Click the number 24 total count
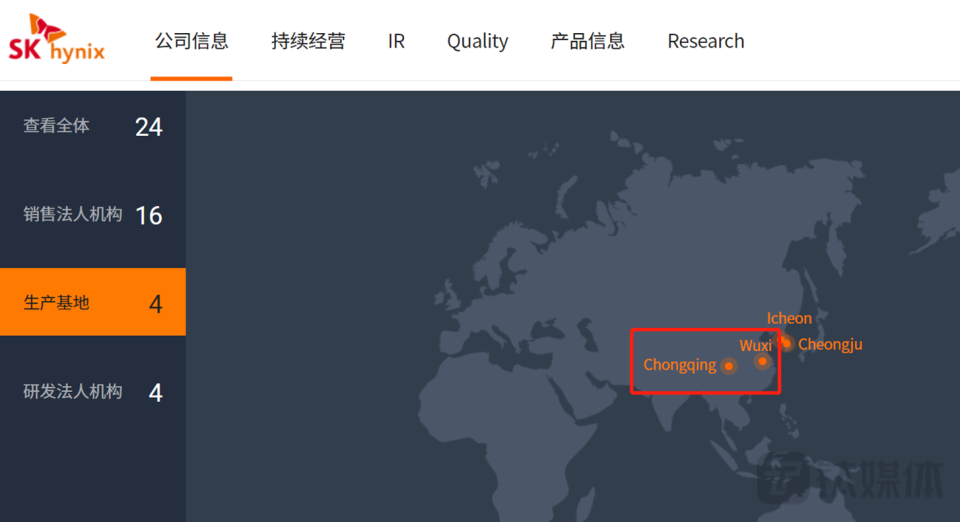This screenshot has width=960, height=522. (148, 127)
